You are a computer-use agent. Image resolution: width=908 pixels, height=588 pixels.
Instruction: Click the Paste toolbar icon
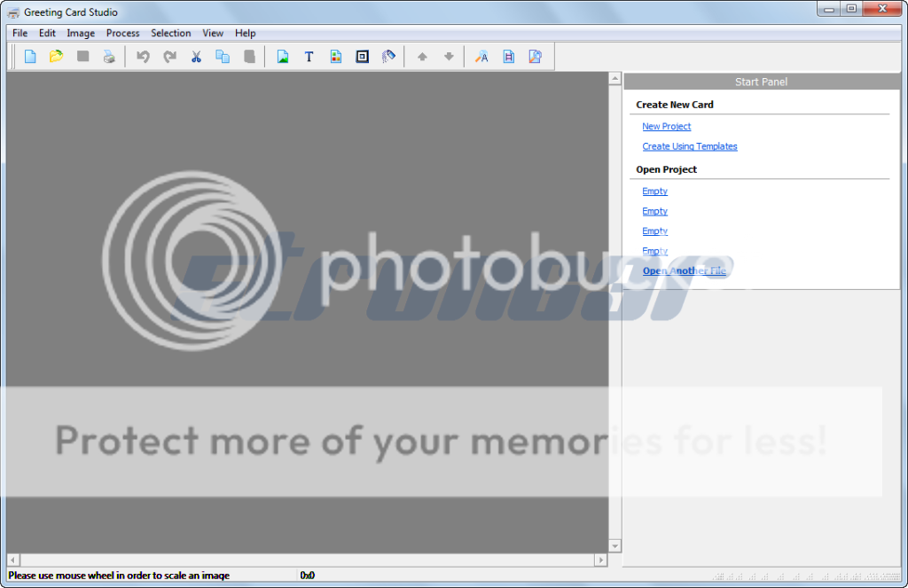tap(249, 56)
